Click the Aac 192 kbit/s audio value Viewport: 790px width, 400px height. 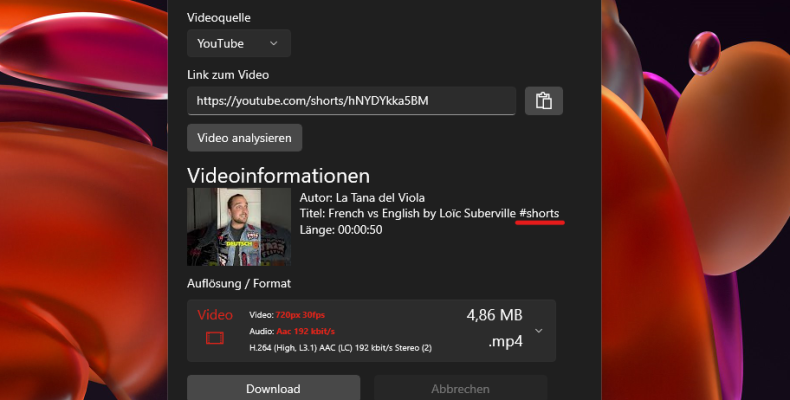click(305, 331)
